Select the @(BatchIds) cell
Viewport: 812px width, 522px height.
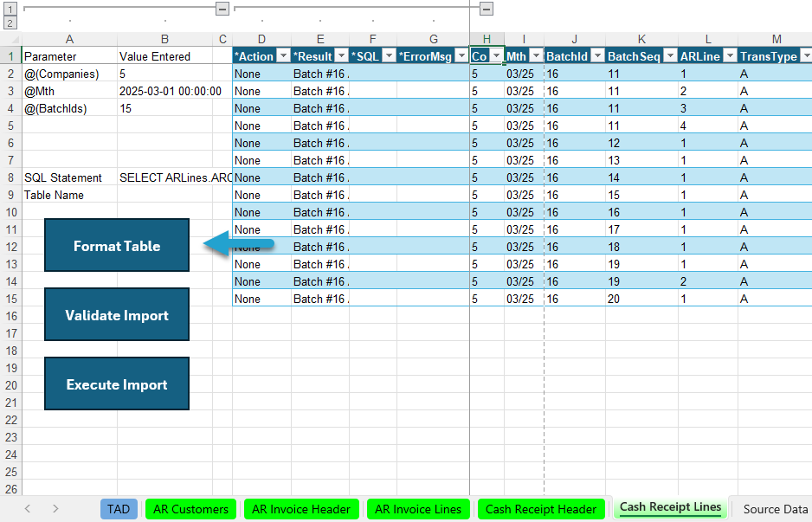[x=69, y=108]
